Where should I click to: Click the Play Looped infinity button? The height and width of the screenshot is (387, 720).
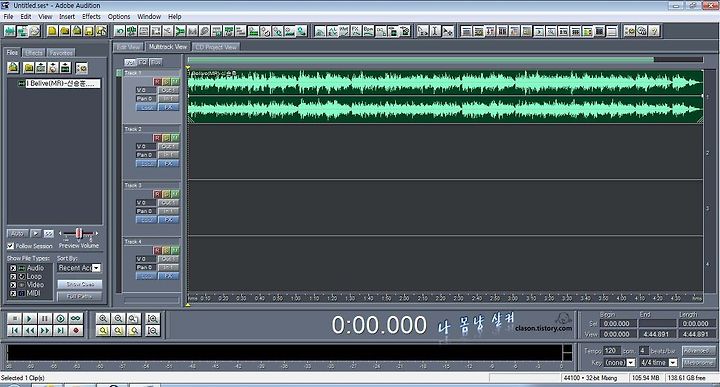tap(76, 318)
